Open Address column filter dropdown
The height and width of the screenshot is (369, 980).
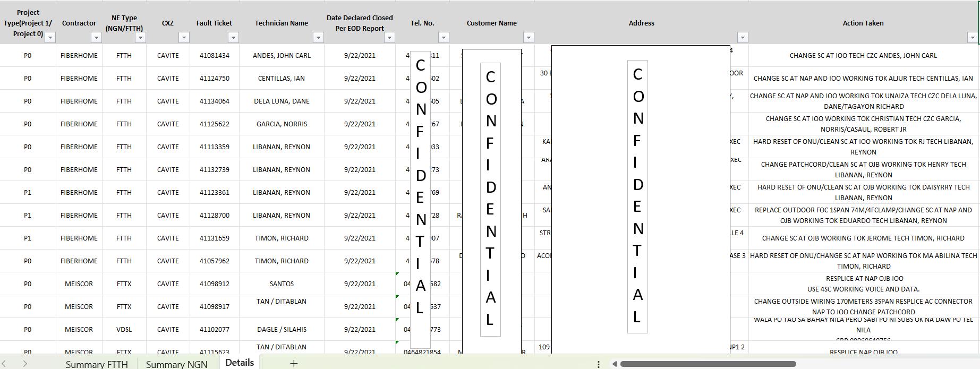[x=743, y=38]
